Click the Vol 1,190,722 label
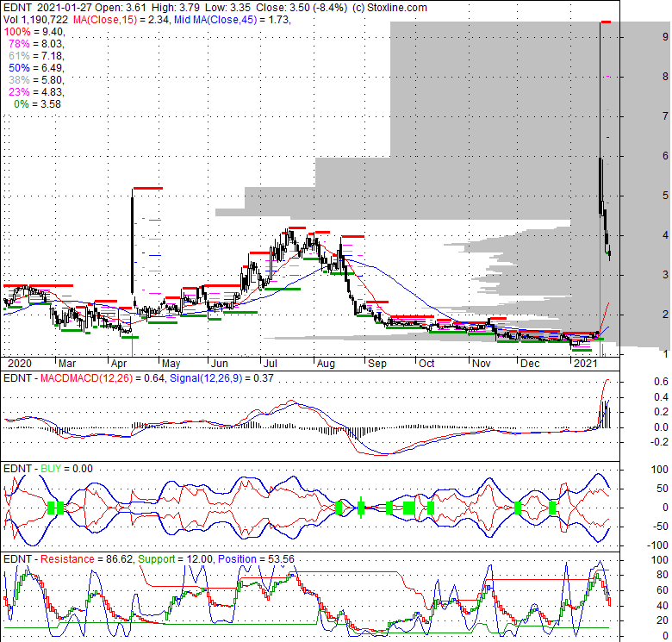Viewport: 672px width, 642px height. 35,20
